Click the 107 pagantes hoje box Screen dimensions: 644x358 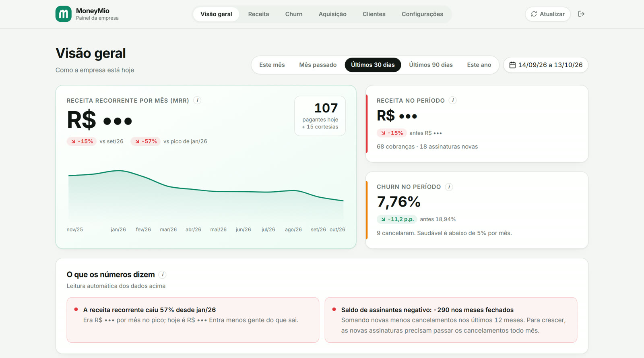320,116
